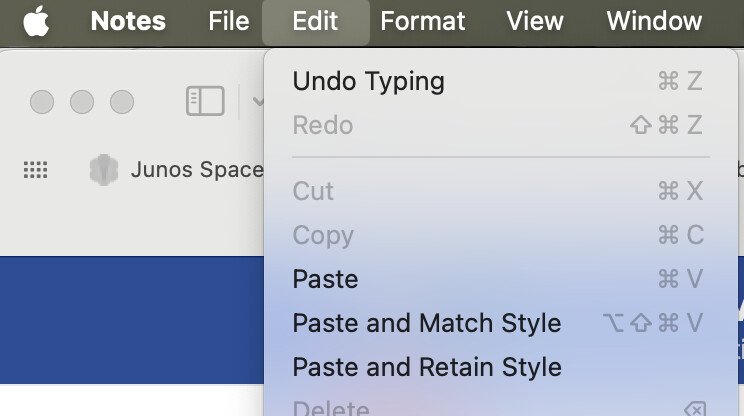Select Cut in the Edit menu
744x416 pixels.
pos(313,191)
